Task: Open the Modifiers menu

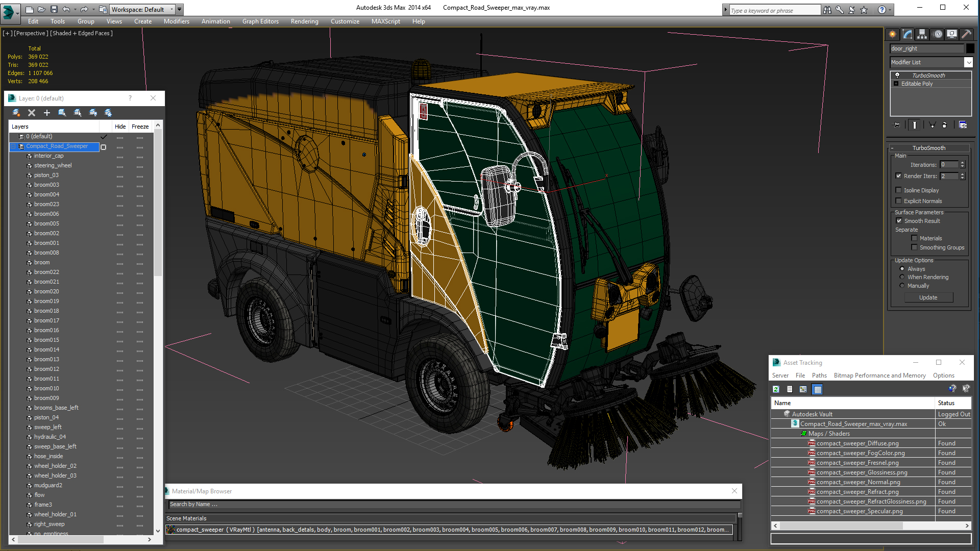Action: pos(177,21)
